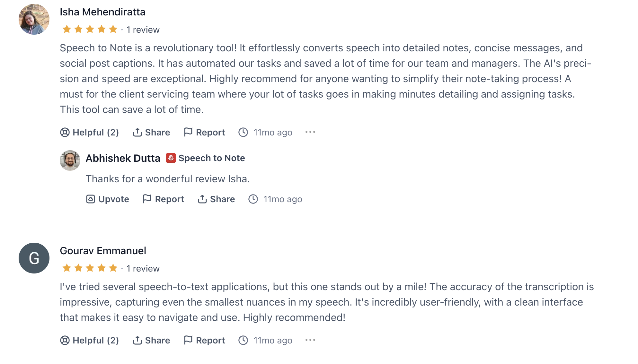The height and width of the screenshot is (364, 638).
Task: Share Gourav Emmanuel's review
Action: 151,340
